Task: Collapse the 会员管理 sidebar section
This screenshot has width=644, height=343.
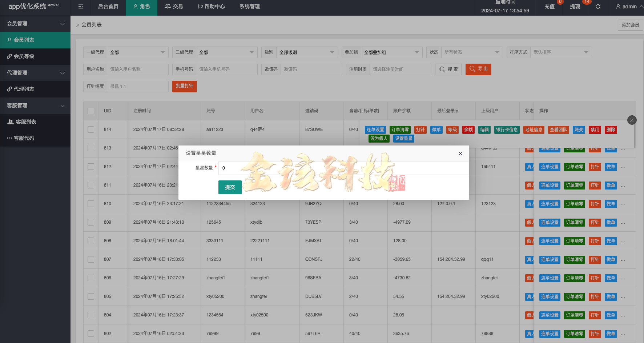Action: (62, 24)
